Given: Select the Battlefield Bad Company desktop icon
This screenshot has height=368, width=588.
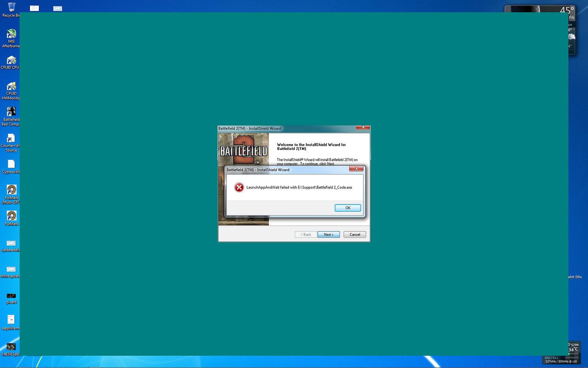Looking at the screenshot, I should [x=11, y=111].
